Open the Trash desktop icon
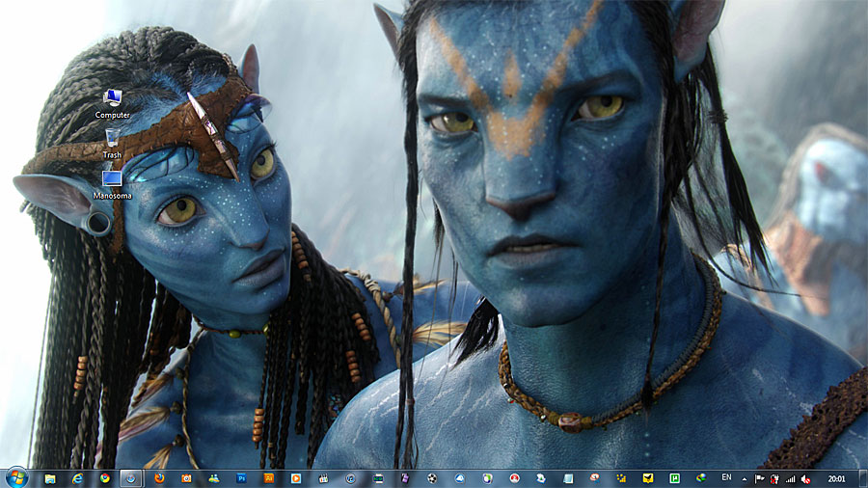The height and width of the screenshot is (488, 868). click(x=113, y=144)
